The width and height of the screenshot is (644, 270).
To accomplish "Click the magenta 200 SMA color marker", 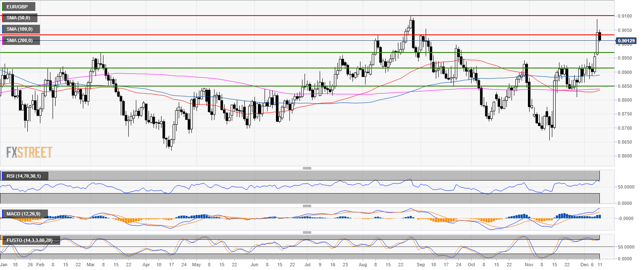I will pos(3,40).
